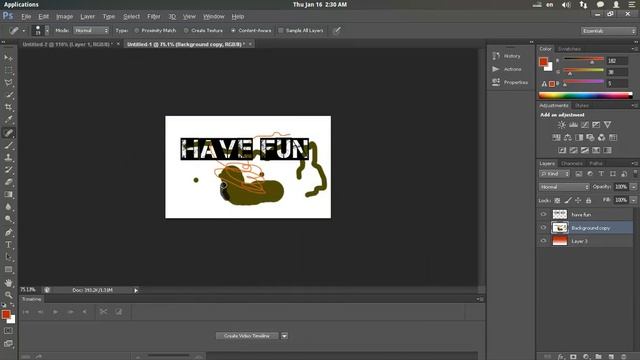The height and width of the screenshot is (360, 640).
Task: Open the Window menu
Action: pos(214,17)
